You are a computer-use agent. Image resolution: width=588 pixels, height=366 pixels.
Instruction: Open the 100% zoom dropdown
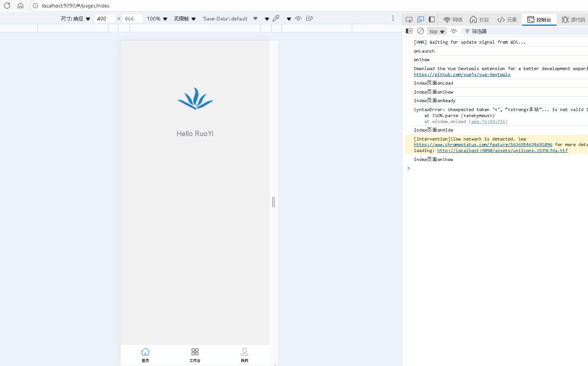click(x=157, y=19)
